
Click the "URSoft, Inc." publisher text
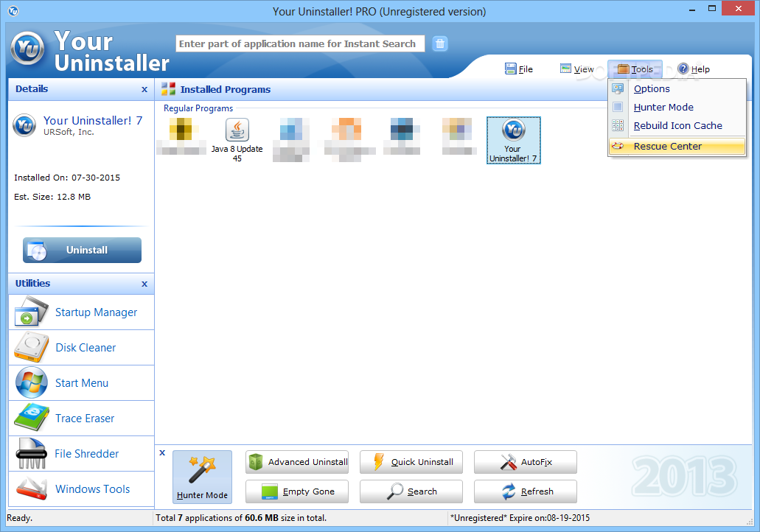(x=69, y=132)
